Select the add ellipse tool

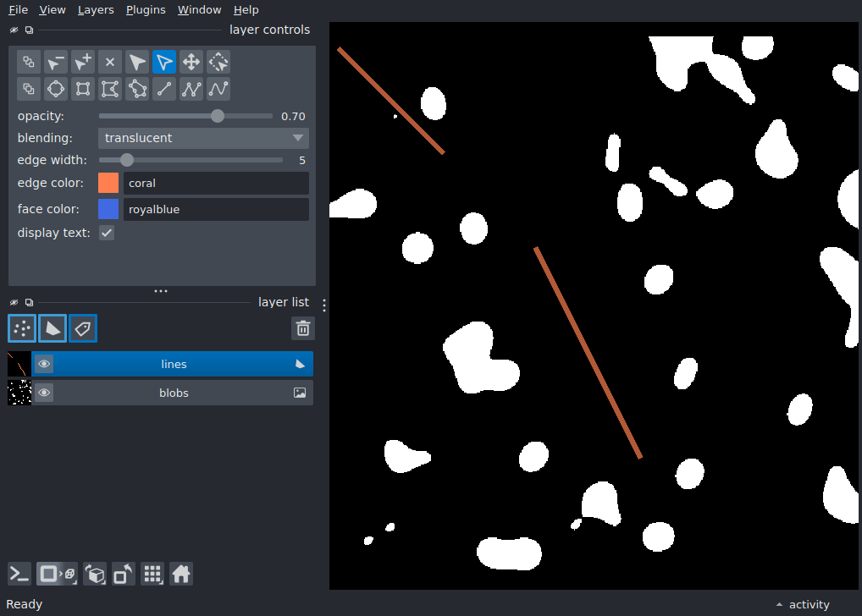pyautogui.click(x=56, y=89)
